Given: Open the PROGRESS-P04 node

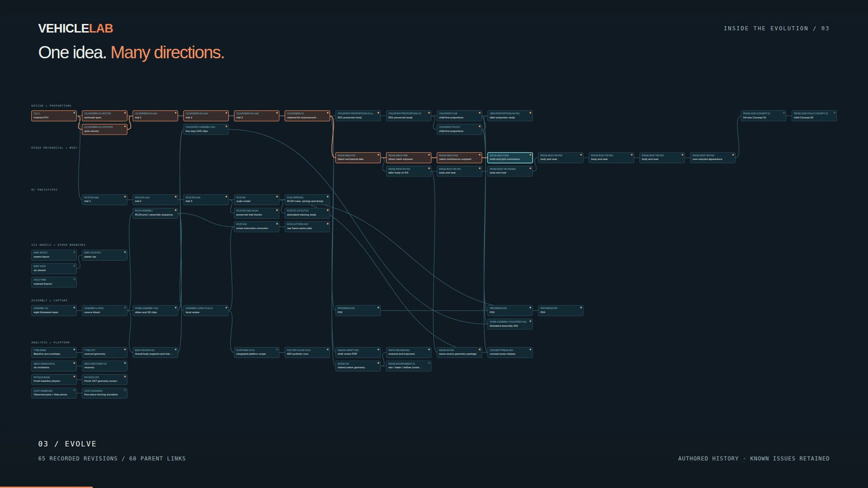Looking at the screenshot, I should 560,311.
